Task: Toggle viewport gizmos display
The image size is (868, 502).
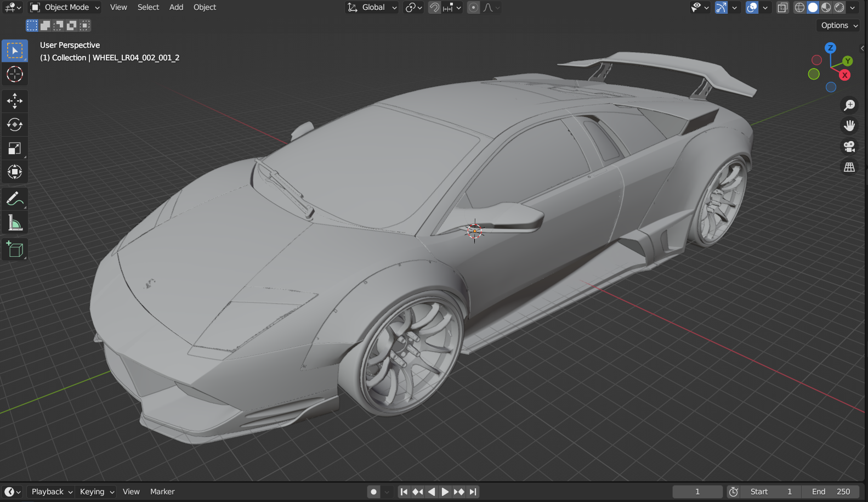Action: point(721,8)
